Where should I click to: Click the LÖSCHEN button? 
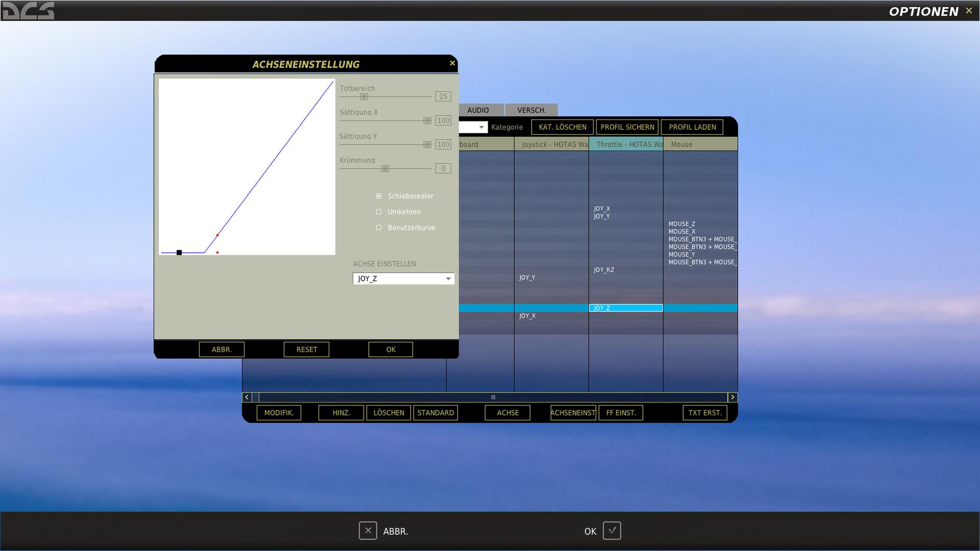pos(389,413)
